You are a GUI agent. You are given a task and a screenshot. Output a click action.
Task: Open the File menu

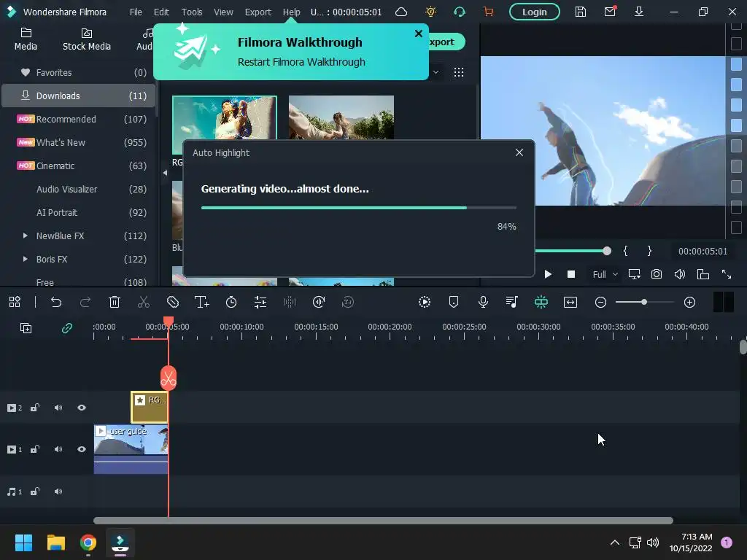[x=136, y=12]
